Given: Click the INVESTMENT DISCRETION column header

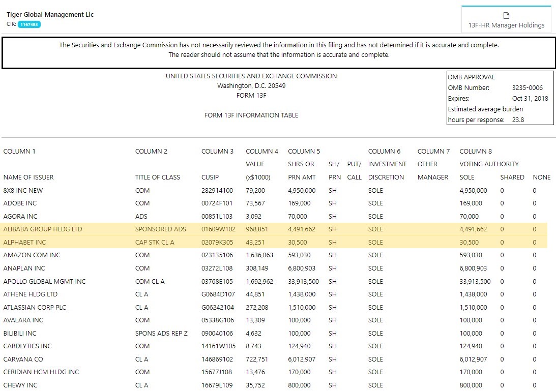Looking at the screenshot, I should pyautogui.click(x=387, y=164).
